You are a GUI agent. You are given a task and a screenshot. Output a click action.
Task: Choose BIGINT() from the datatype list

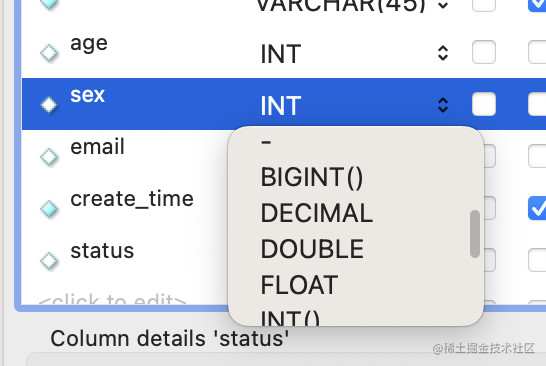(312, 177)
